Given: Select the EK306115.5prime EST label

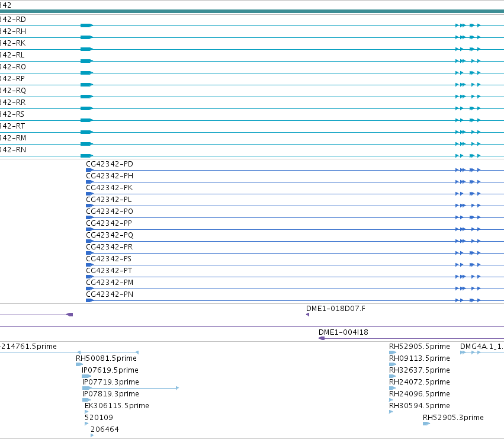Looking at the screenshot, I should tap(117, 406).
